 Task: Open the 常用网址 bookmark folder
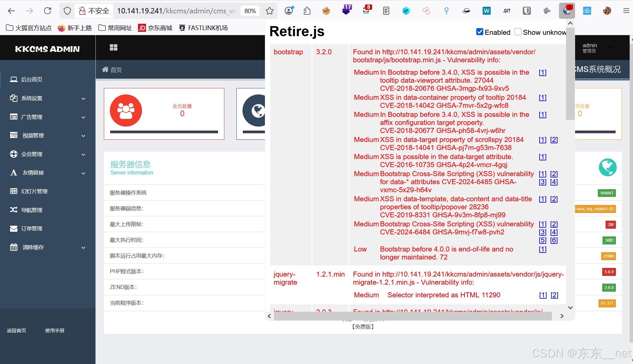[x=115, y=28]
